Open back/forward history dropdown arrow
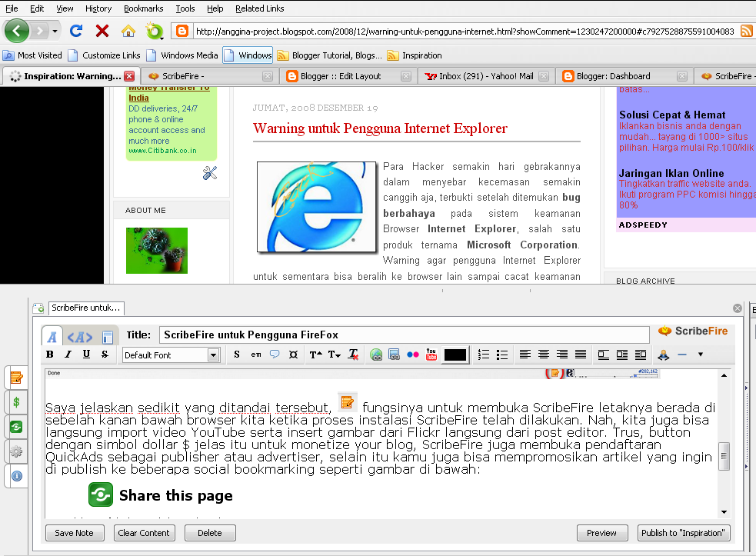This screenshot has width=756, height=556. point(55,32)
